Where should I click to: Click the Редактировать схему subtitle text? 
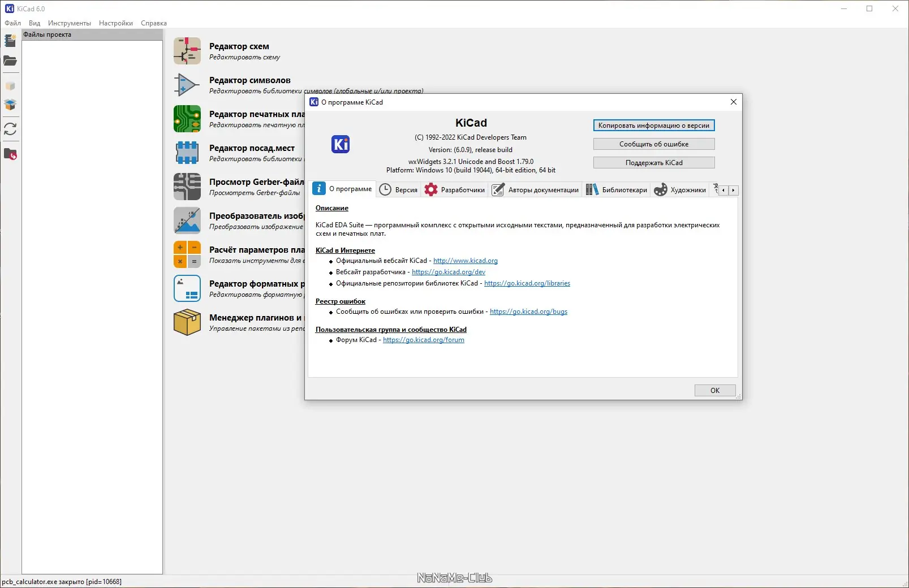(244, 57)
